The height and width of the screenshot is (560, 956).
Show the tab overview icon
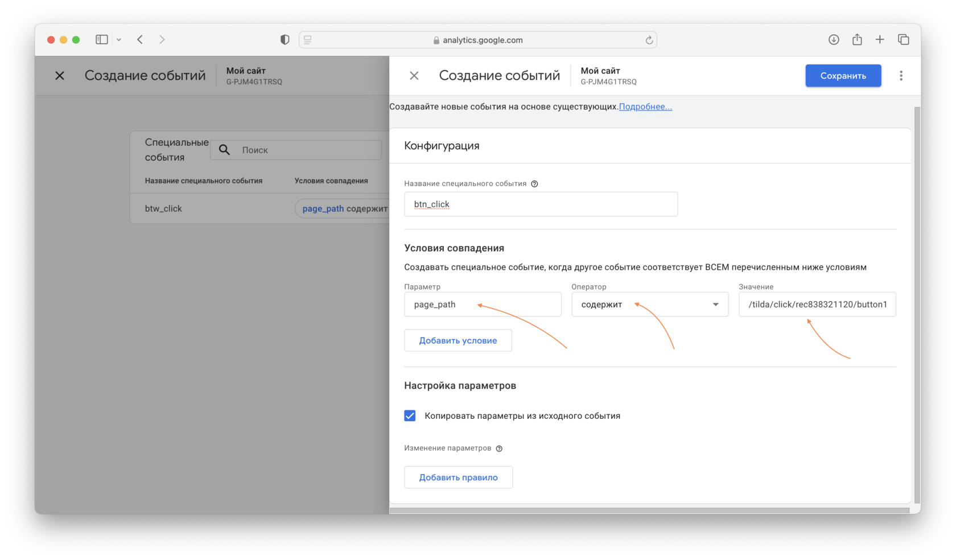pyautogui.click(x=903, y=40)
